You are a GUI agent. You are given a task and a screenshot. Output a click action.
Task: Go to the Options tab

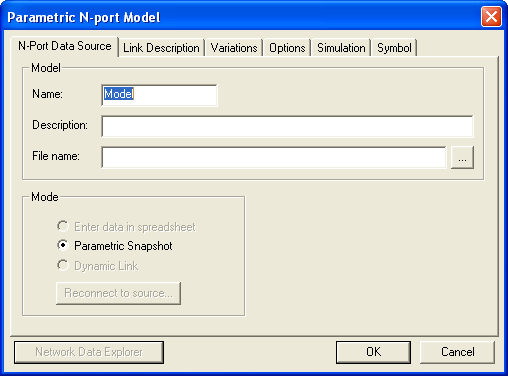pos(287,48)
